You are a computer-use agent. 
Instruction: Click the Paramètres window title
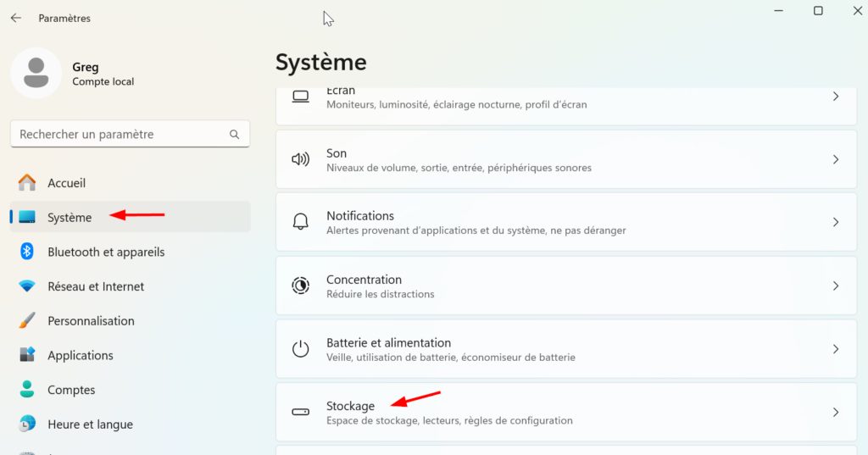coord(64,18)
